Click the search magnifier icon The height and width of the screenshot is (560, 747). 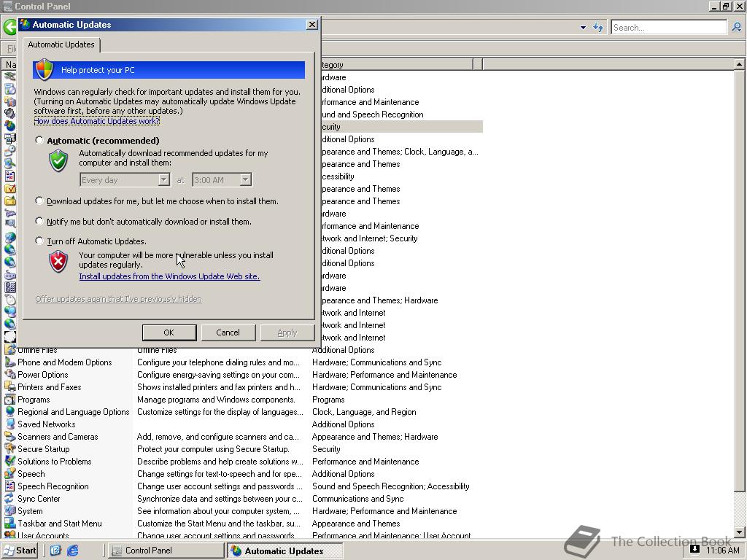pos(737,28)
